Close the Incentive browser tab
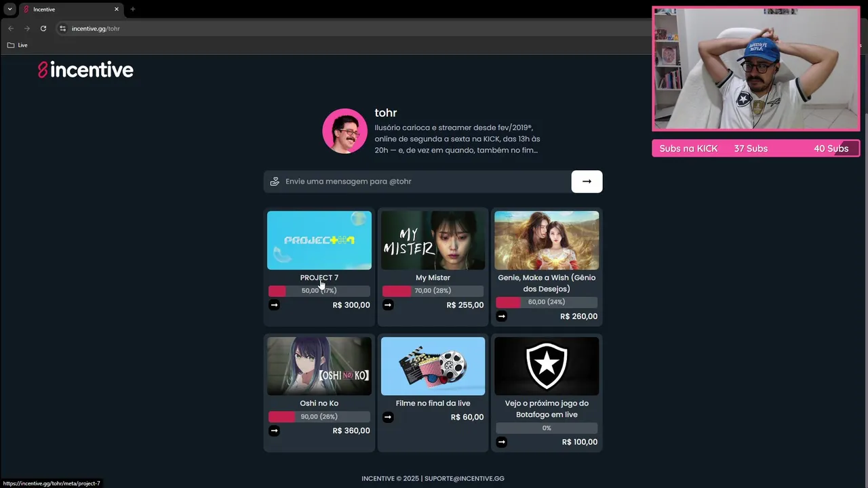The image size is (868, 488). coord(117,9)
